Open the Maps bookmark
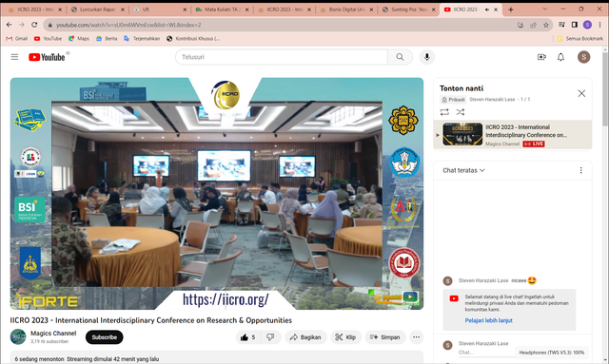 coord(79,39)
